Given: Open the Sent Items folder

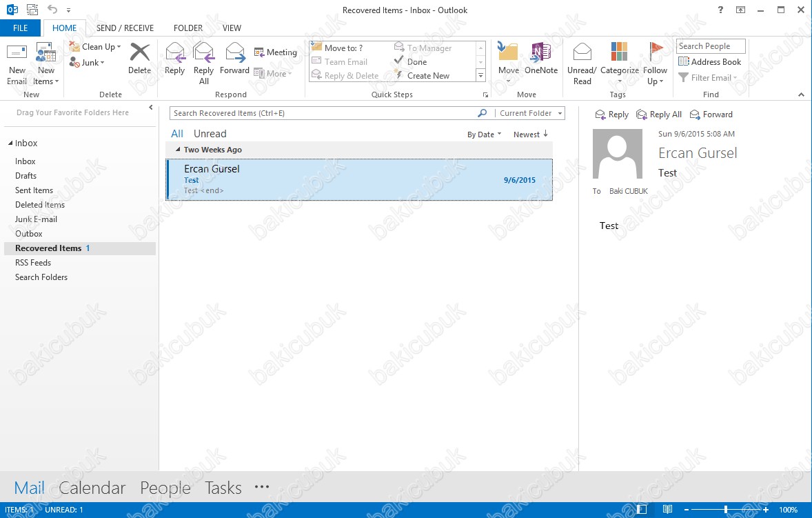Looking at the screenshot, I should point(34,190).
